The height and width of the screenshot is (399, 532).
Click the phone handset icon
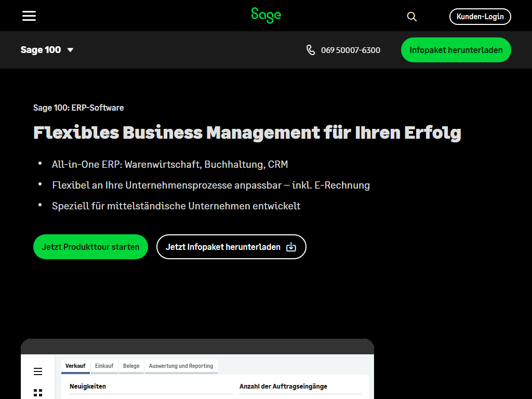(311, 50)
